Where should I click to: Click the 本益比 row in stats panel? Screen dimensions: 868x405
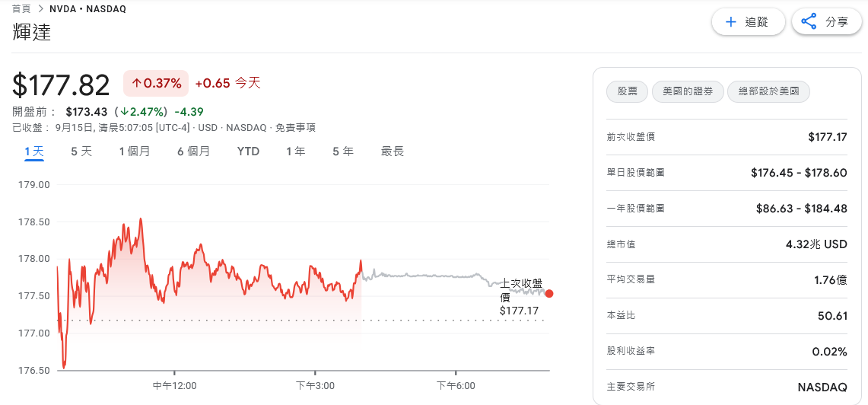[727, 315]
